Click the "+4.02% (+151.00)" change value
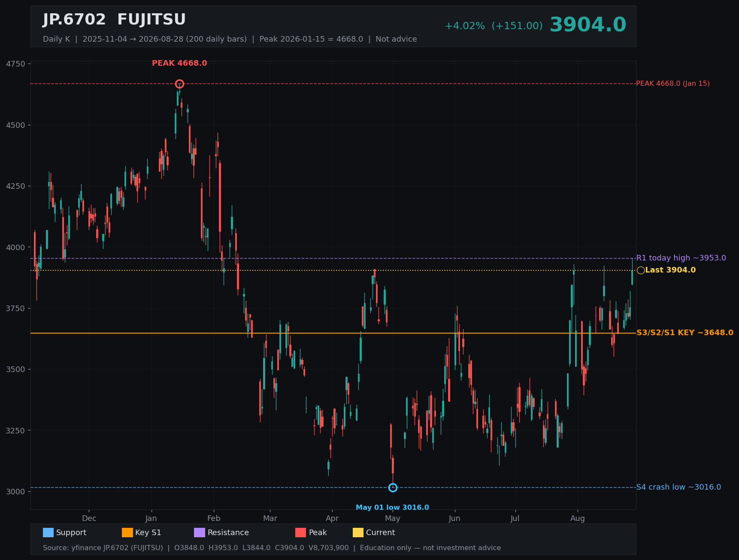The height and width of the screenshot is (560, 739). (x=494, y=26)
